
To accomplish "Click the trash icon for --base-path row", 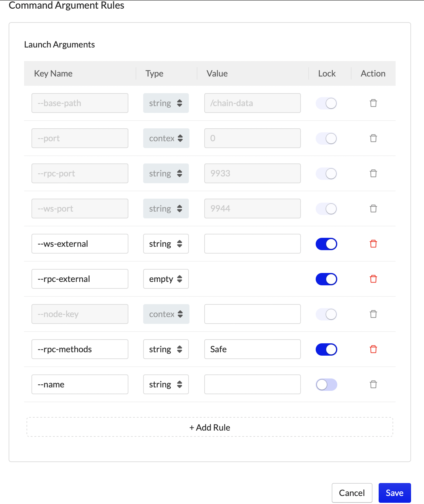I will point(373,103).
